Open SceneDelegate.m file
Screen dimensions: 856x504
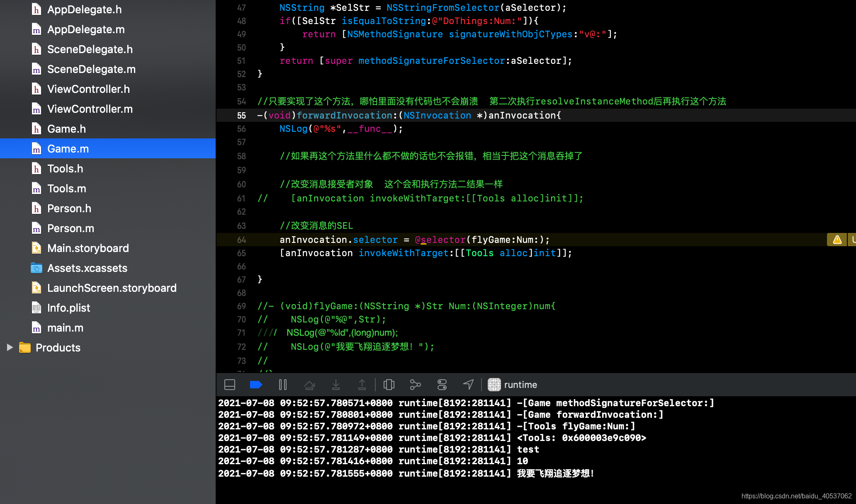coord(91,69)
